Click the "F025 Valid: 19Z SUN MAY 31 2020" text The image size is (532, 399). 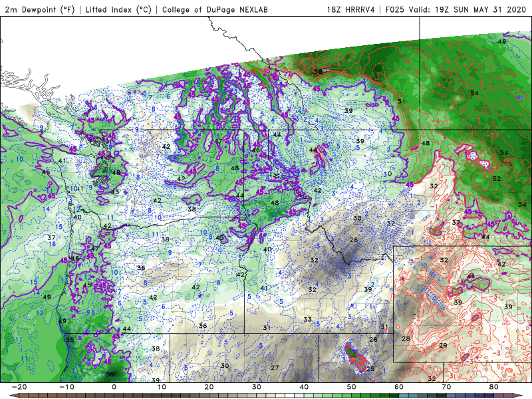456,9
